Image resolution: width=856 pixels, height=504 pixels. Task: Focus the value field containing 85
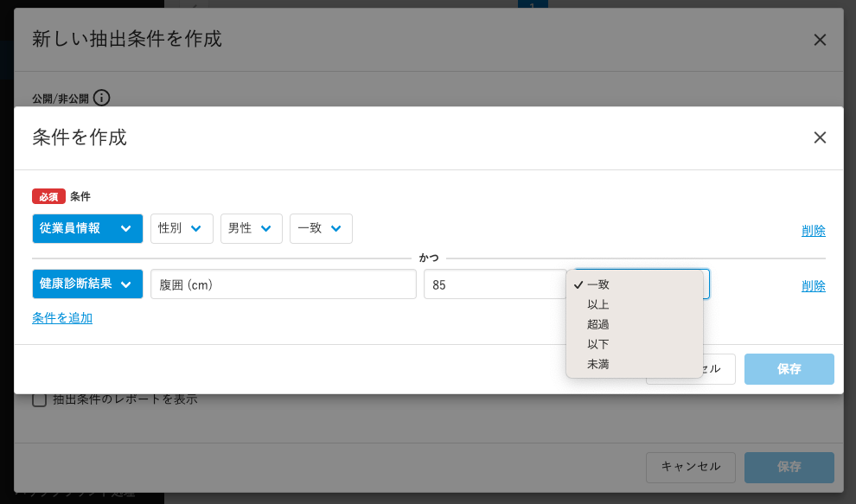[x=493, y=284]
